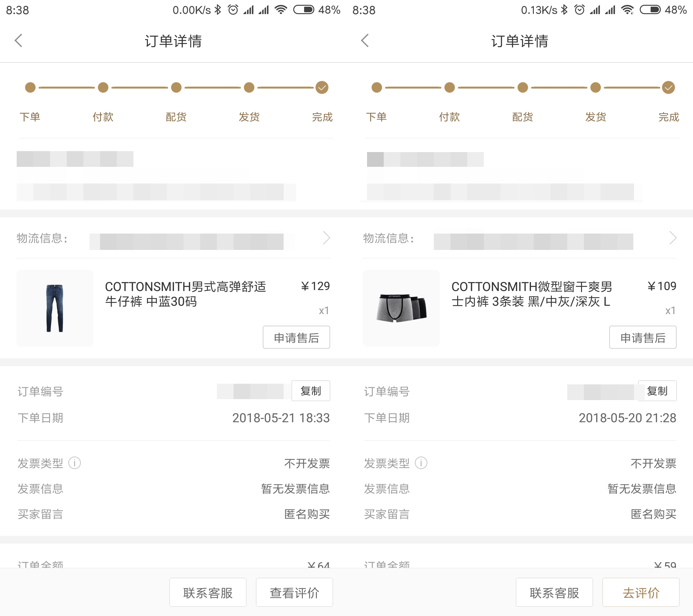The height and width of the screenshot is (616, 693).
Task: Tap 去评价 to review the underwear order
Action: 641,592
